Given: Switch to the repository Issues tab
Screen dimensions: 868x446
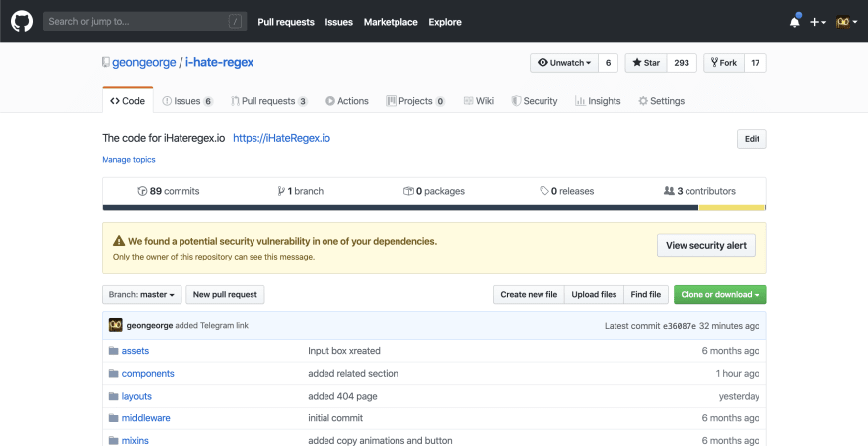Looking at the screenshot, I should [187, 101].
